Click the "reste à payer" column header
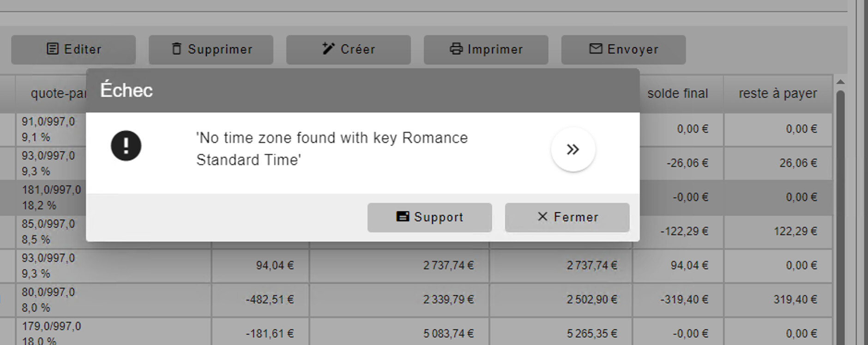 778,94
